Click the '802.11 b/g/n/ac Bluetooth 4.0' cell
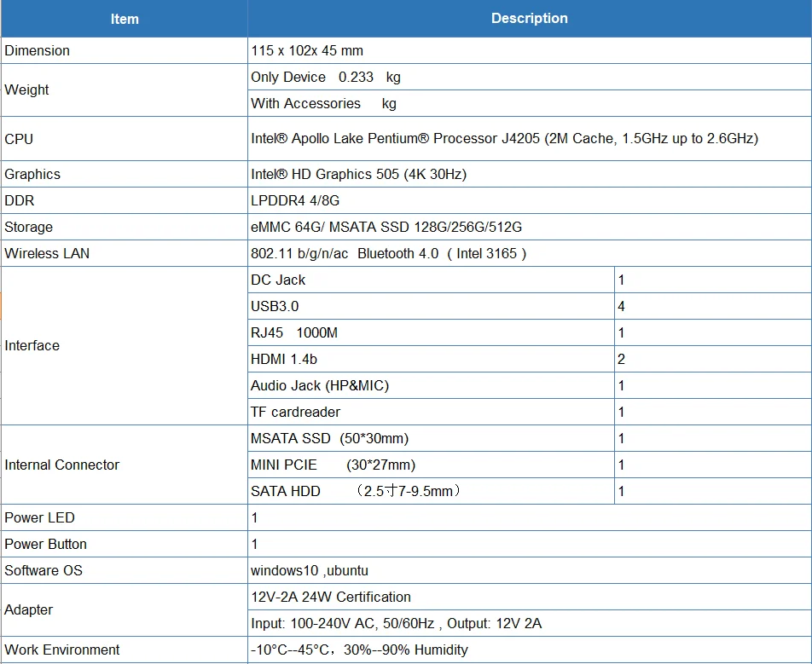This screenshot has width=812, height=664. pos(529,253)
